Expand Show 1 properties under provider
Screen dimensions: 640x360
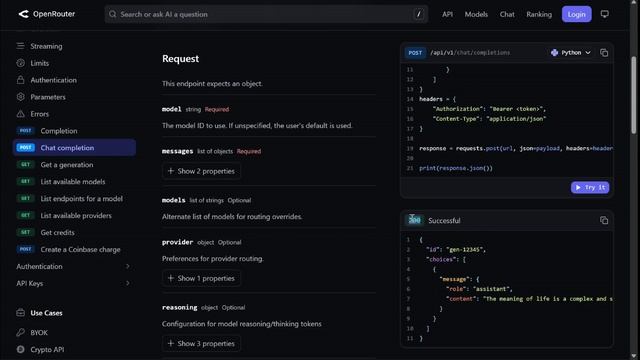click(201, 278)
